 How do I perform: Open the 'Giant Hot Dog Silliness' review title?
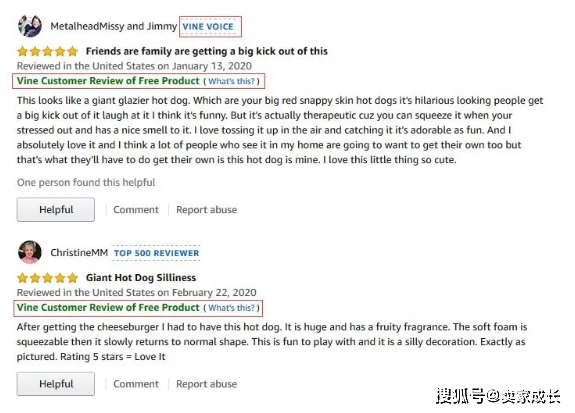point(141,278)
